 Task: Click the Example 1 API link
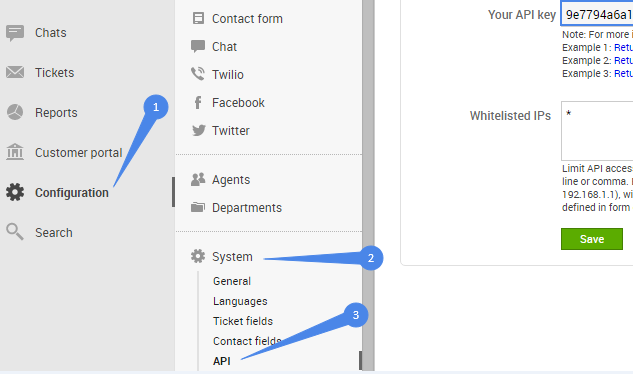click(623, 47)
